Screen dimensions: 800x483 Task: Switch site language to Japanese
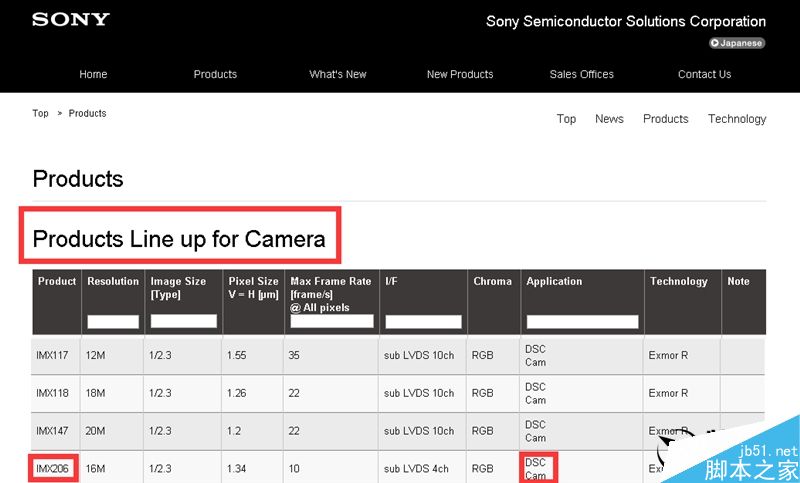click(x=737, y=43)
